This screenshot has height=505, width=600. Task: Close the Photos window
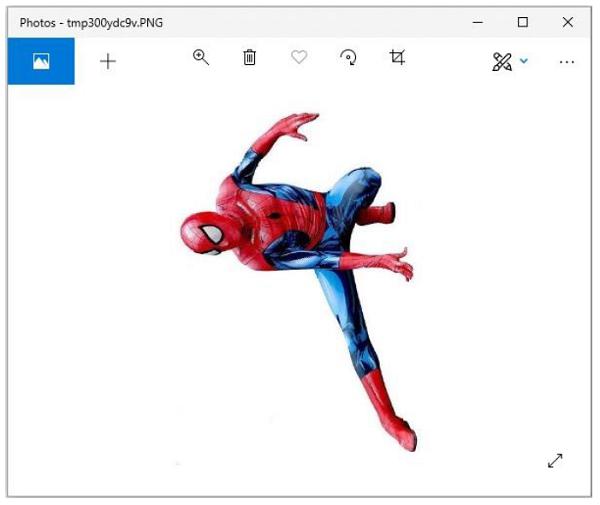(x=568, y=21)
